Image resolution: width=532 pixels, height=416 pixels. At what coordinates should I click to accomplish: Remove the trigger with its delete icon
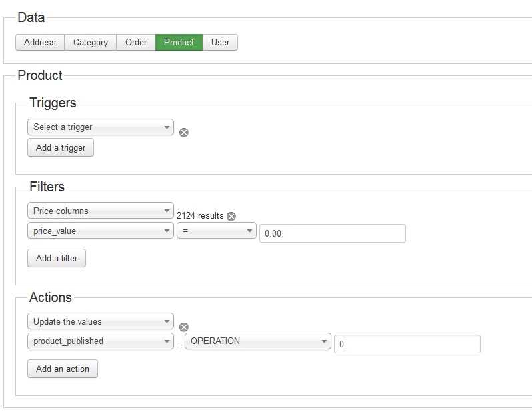click(x=184, y=133)
